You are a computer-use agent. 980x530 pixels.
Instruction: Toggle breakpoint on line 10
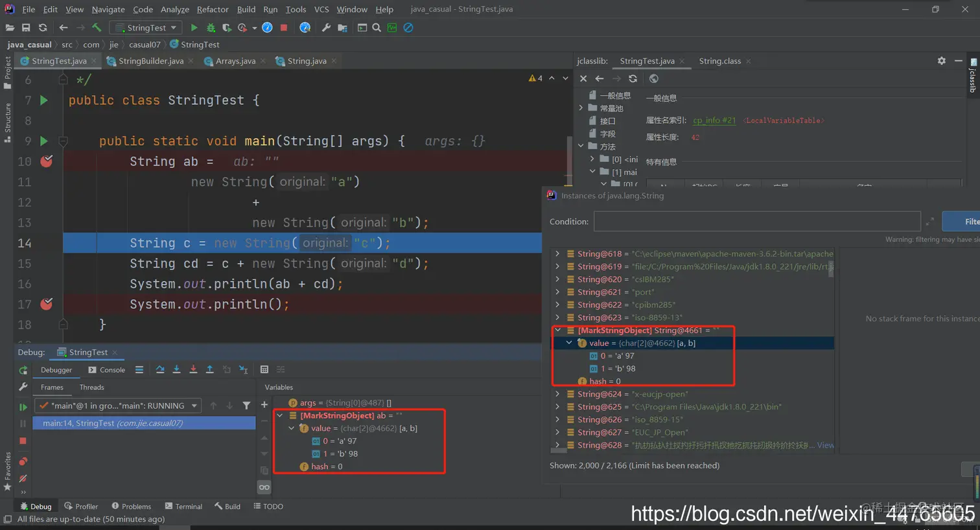coord(47,161)
